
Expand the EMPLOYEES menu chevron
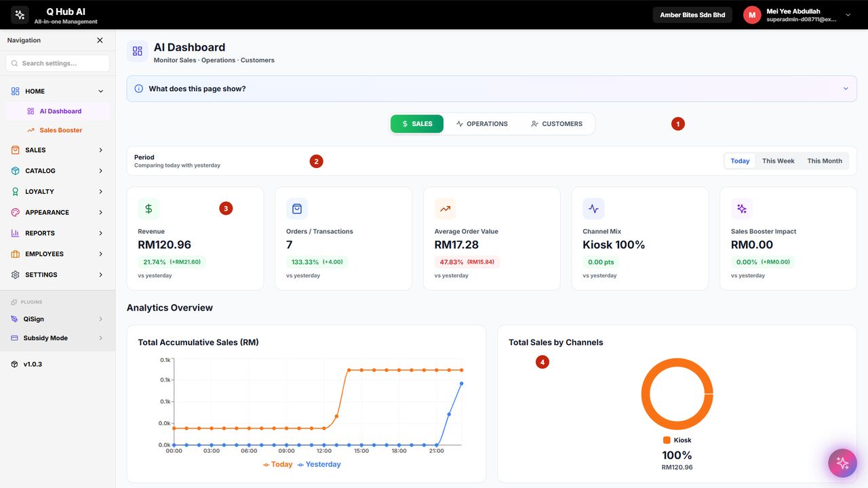coord(101,254)
